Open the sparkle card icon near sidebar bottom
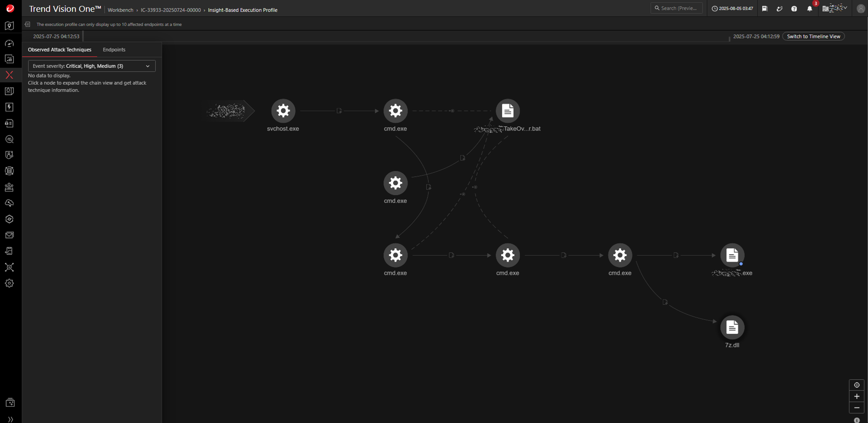The height and width of the screenshot is (423, 868). pos(10,403)
